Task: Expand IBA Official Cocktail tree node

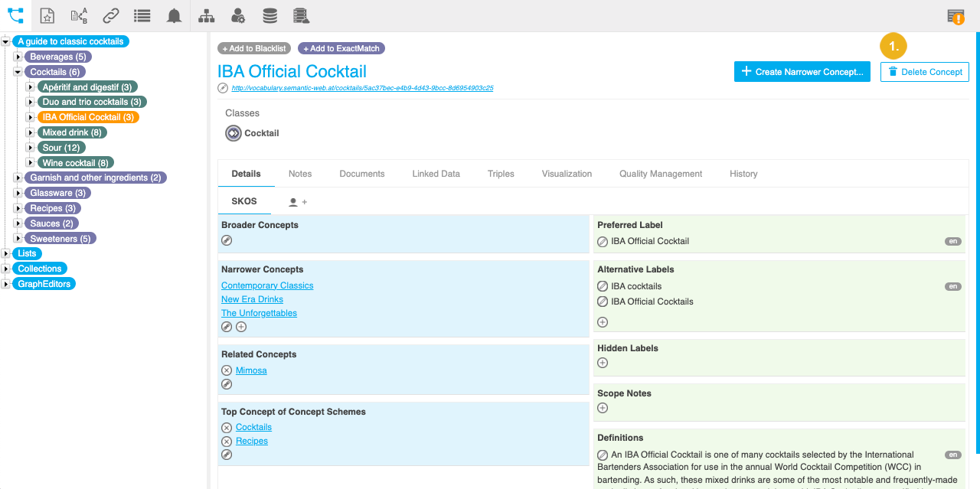Action: tap(31, 117)
